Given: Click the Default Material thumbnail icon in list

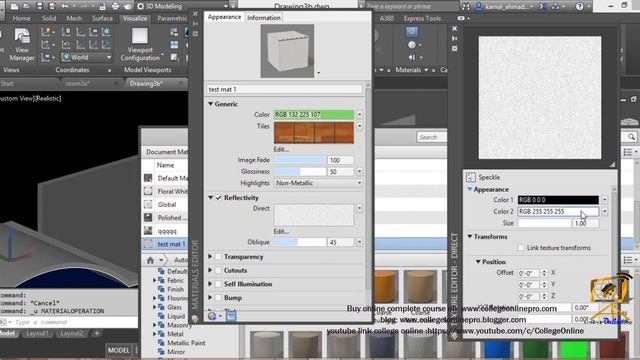Looking at the screenshot, I should click(148, 178).
